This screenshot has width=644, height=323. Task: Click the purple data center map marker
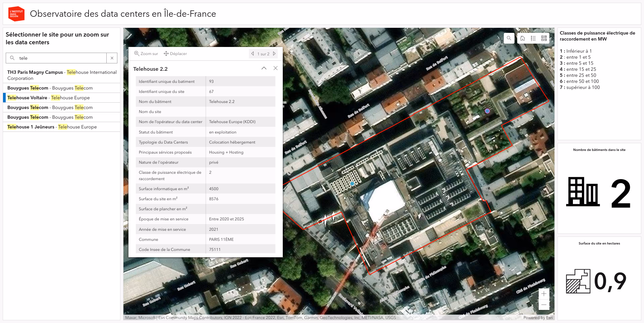(x=487, y=111)
